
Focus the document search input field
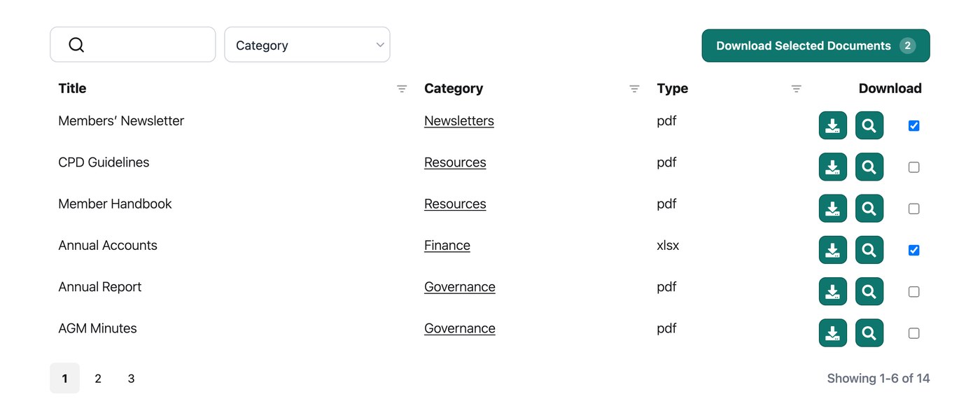pyautogui.click(x=133, y=45)
